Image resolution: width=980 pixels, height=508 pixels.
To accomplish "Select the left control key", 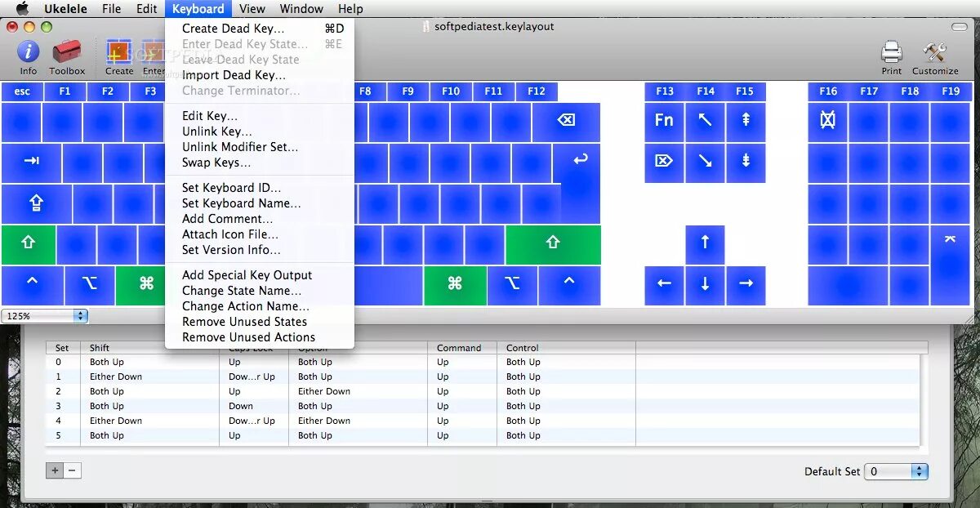I will pyautogui.click(x=32, y=285).
